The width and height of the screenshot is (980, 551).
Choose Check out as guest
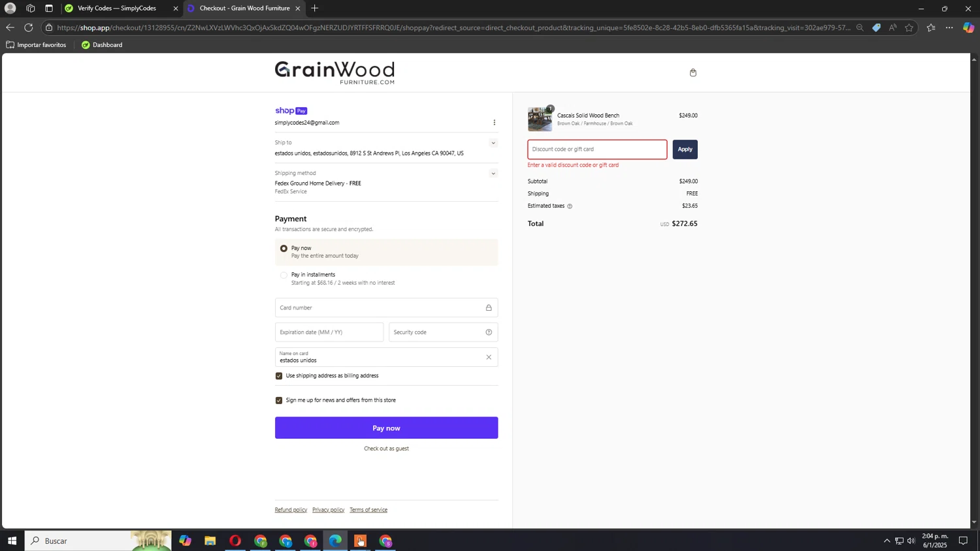coord(386,449)
